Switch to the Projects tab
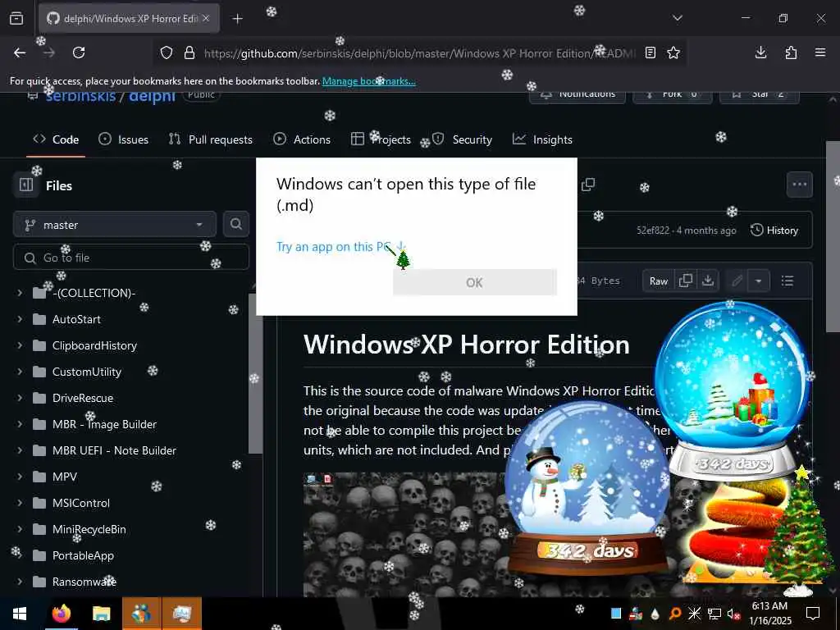Viewport: 840px width, 630px height. point(381,139)
